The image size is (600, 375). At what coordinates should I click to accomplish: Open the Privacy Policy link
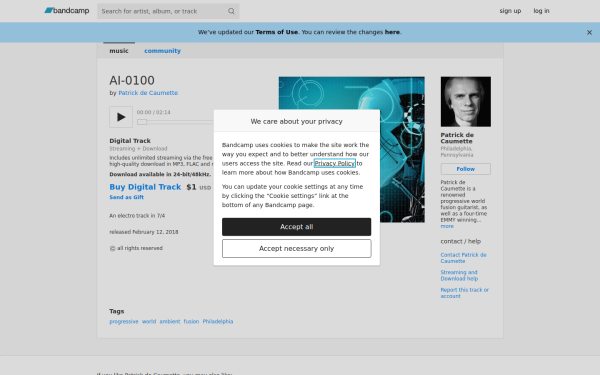click(x=335, y=163)
